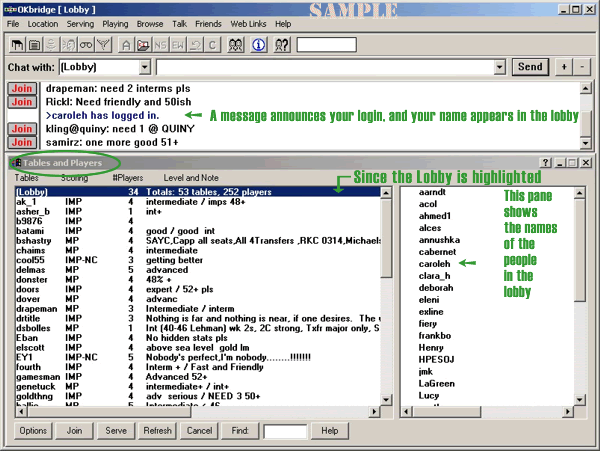
Task: Select annushka in the players list
Action: click(x=439, y=240)
